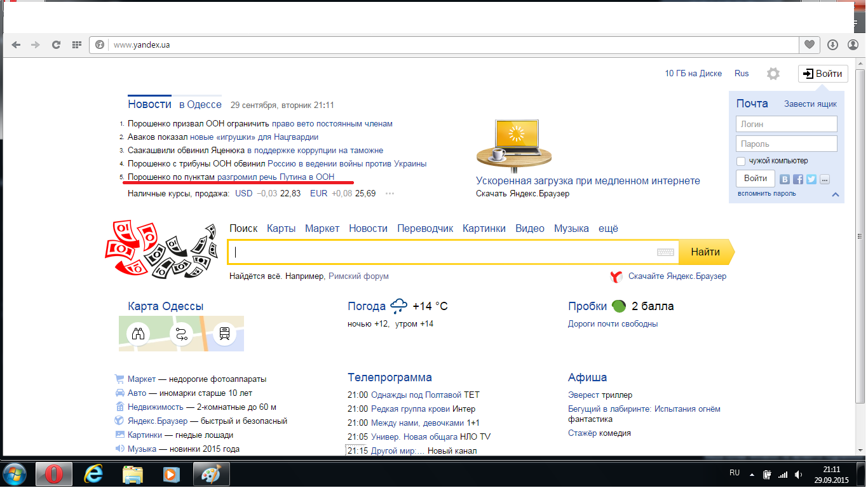
Task: Open the Rus language selector
Action: click(x=742, y=74)
